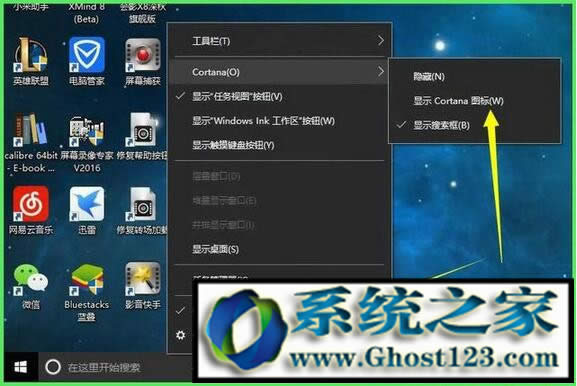
Task: Open the 英雄联盟 desktop shortcut
Action: click(31, 55)
